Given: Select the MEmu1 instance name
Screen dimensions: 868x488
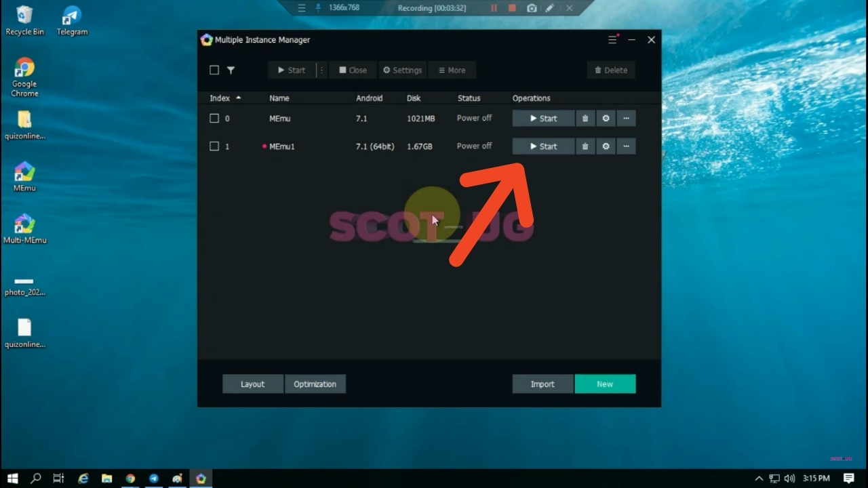Looking at the screenshot, I should (x=282, y=146).
